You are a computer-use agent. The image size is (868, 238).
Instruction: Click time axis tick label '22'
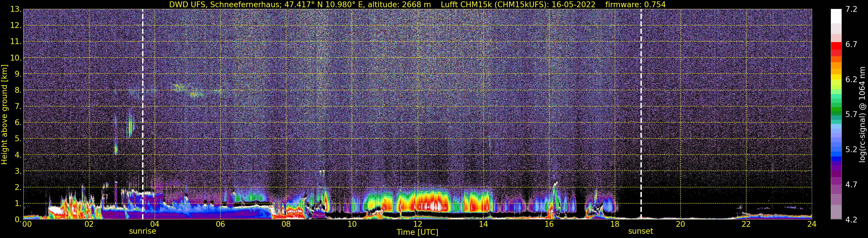[746, 224]
